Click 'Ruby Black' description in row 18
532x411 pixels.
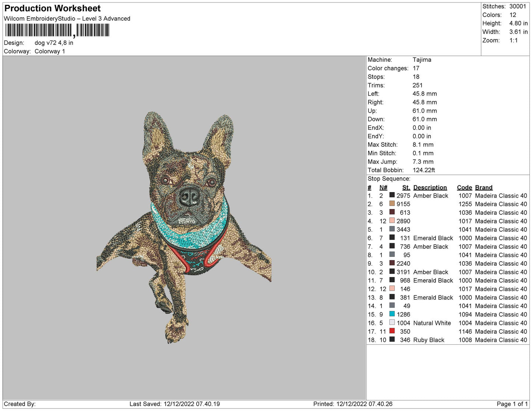pos(429,340)
